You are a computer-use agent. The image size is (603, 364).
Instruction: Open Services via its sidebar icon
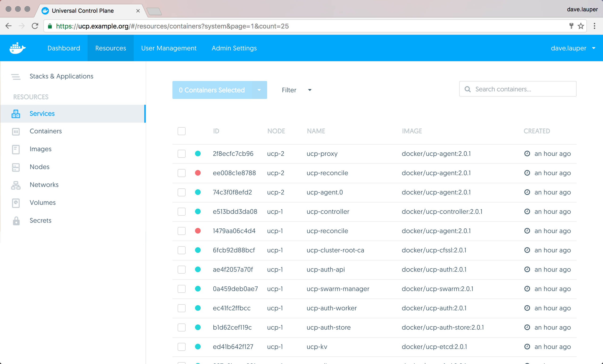16,114
